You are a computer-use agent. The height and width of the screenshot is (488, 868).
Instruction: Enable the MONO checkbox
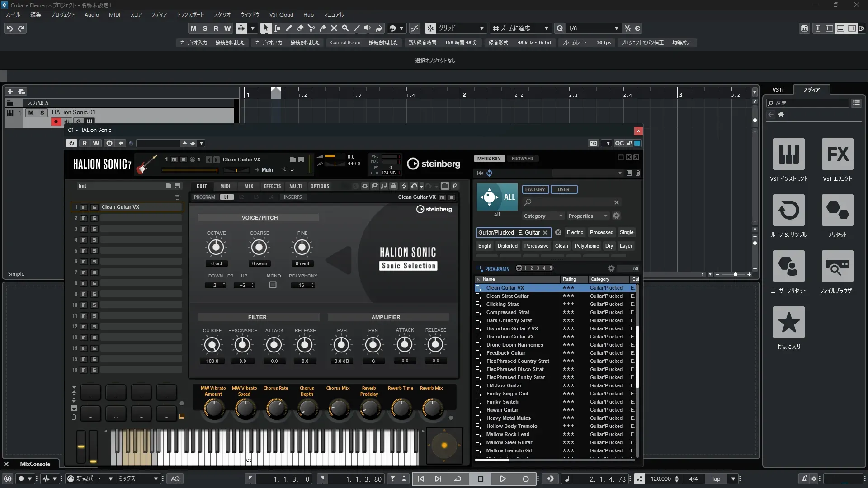(273, 285)
